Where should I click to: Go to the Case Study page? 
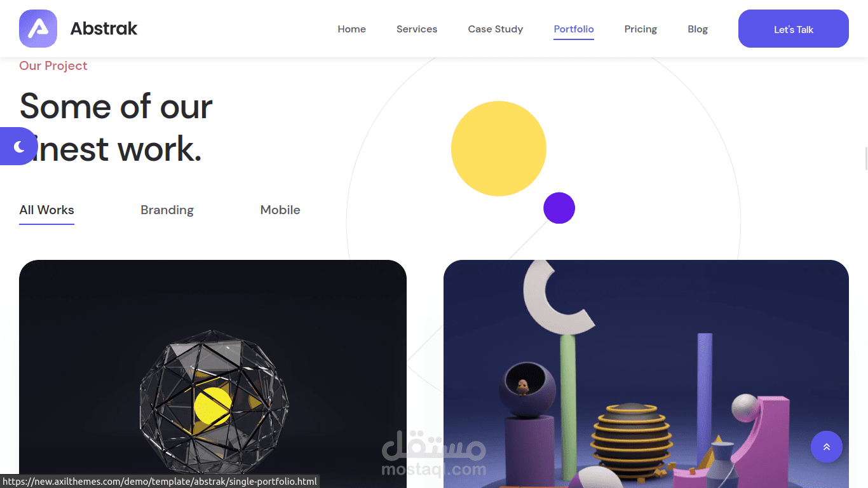pyautogui.click(x=496, y=29)
